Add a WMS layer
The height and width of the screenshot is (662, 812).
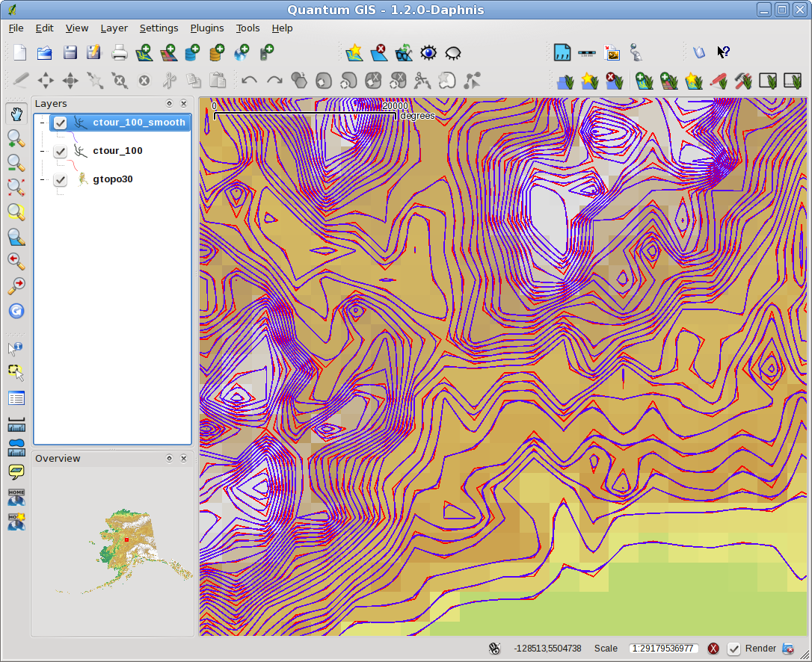click(x=242, y=53)
